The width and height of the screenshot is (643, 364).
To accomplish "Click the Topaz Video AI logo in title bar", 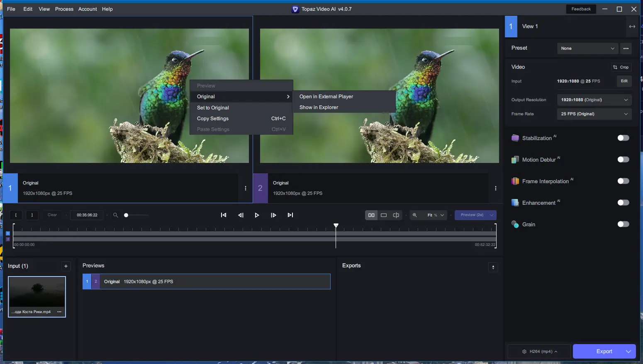I will pos(295,9).
